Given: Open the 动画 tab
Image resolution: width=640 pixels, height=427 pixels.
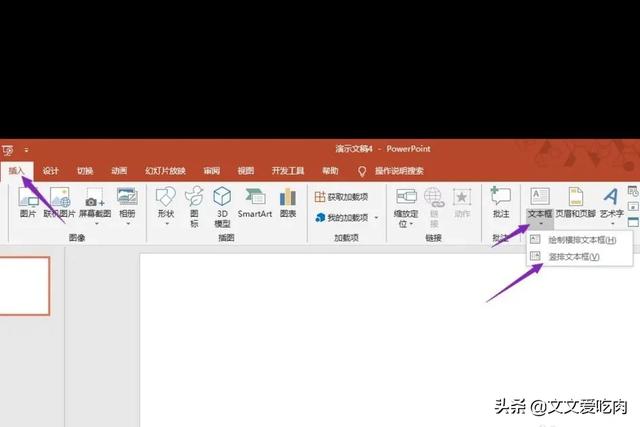Looking at the screenshot, I should coord(119,171).
